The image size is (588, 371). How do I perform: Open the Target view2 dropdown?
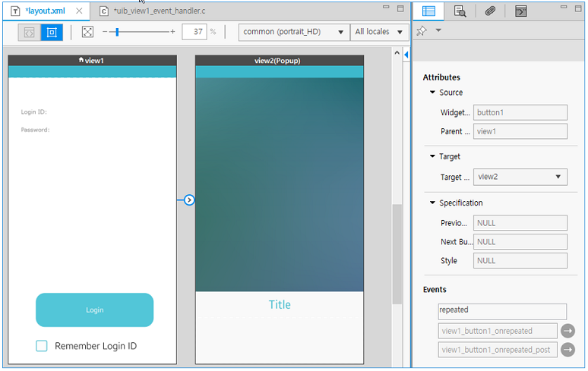[x=520, y=177]
